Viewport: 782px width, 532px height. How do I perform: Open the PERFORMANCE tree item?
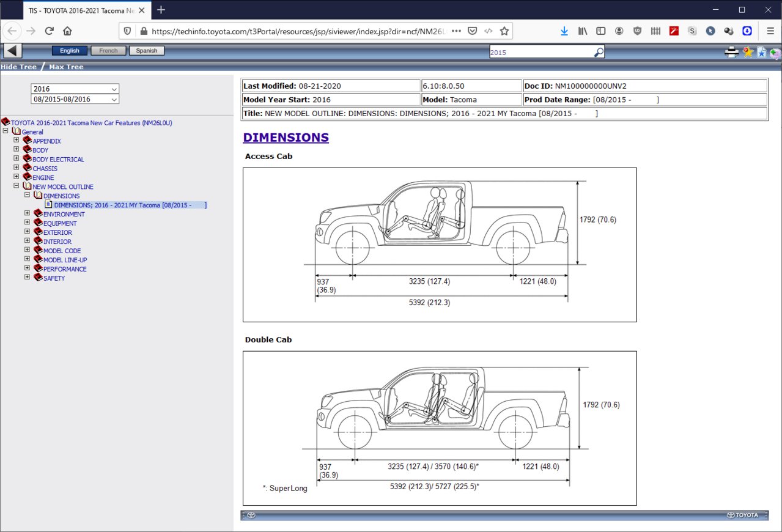65,270
